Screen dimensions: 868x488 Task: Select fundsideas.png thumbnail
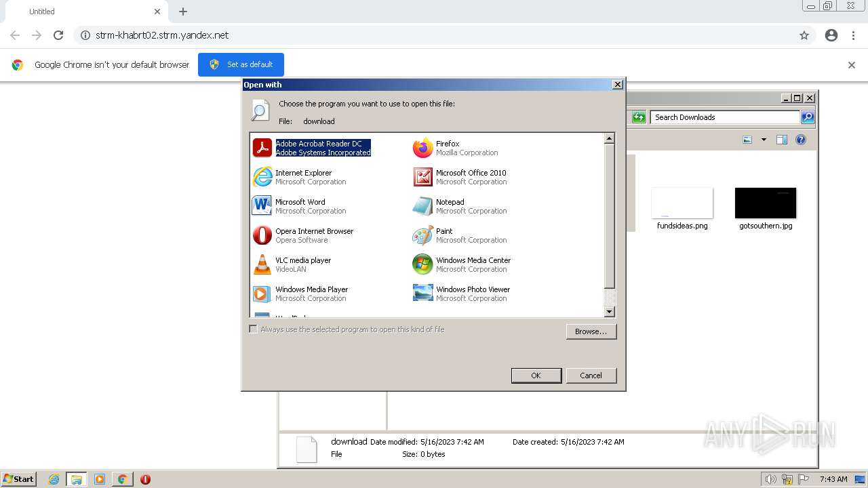pyautogui.click(x=682, y=203)
